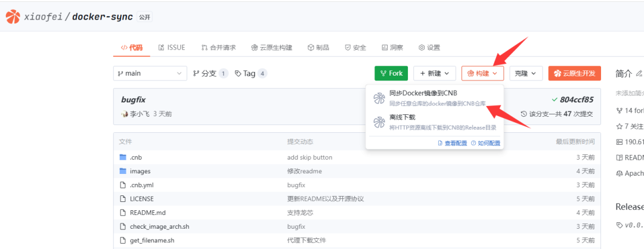Click the icon beside 离线下载
The image size is (644, 249).
tap(378, 122)
